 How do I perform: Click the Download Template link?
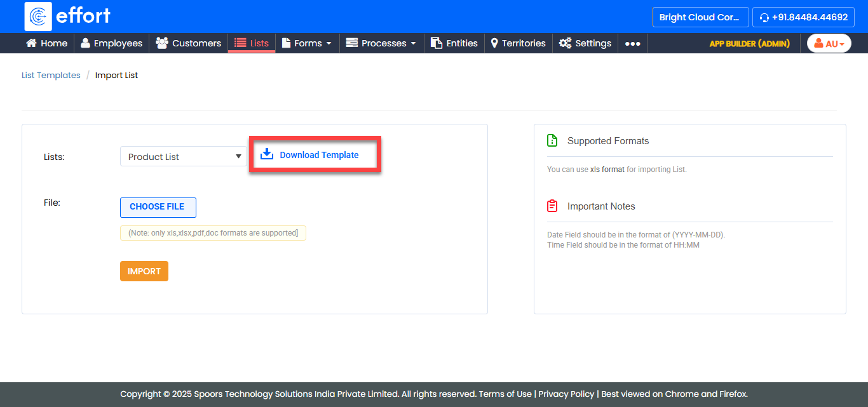(x=318, y=155)
